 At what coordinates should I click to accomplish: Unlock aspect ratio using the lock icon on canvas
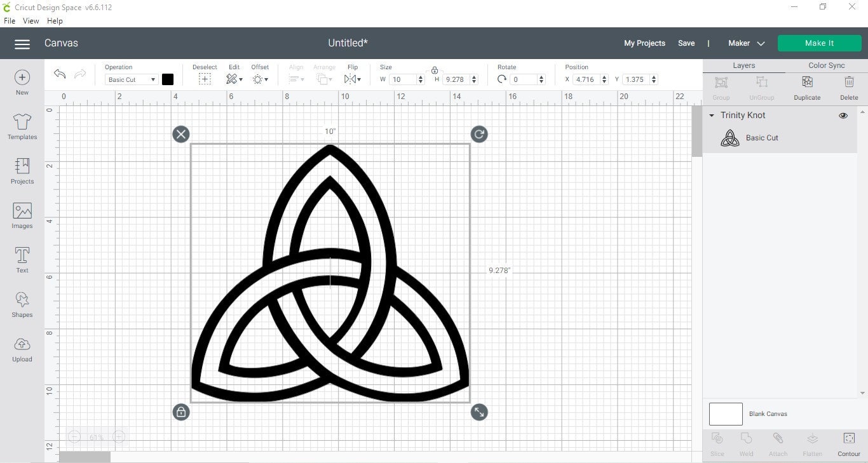(181, 412)
